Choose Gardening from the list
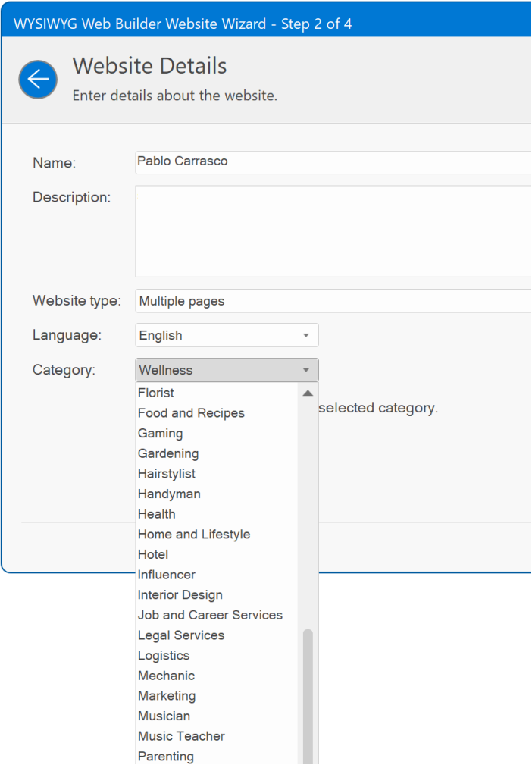Viewport: 532px width, 765px height. pos(217,453)
